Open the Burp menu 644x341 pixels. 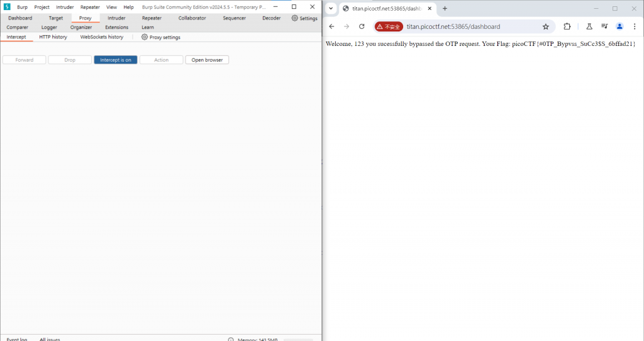22,7
